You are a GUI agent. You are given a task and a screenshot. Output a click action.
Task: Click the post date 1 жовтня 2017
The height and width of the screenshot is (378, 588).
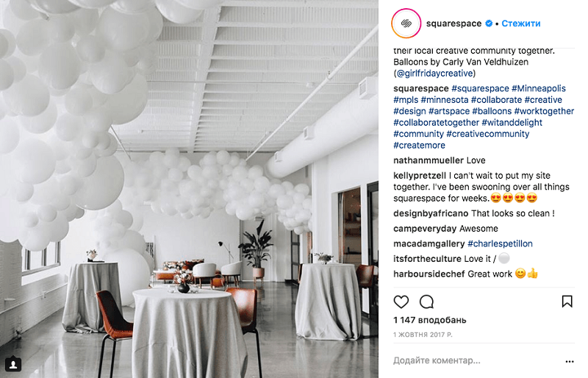423,335
